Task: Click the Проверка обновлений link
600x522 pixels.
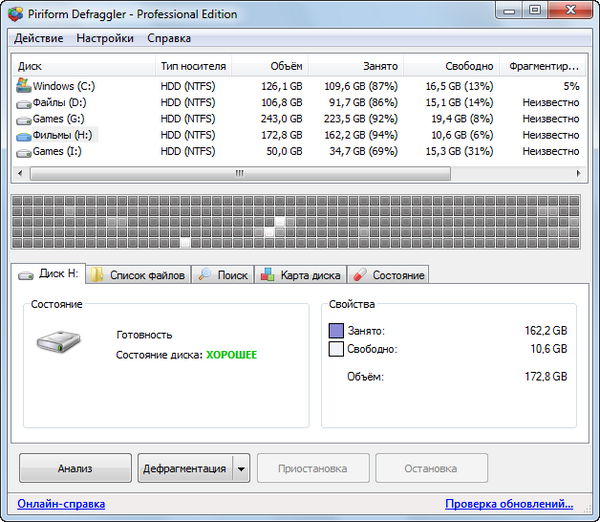Action: coord(509,504)
